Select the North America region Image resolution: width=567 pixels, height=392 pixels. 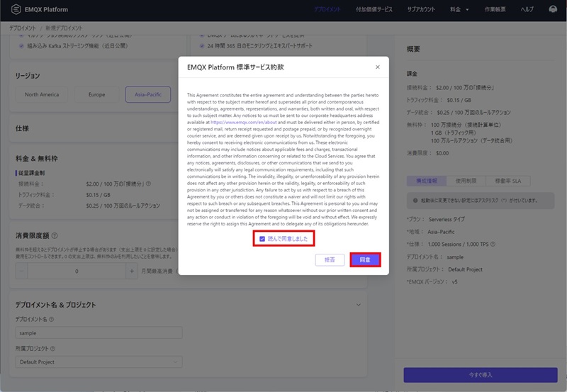click(x=42, y=94)
